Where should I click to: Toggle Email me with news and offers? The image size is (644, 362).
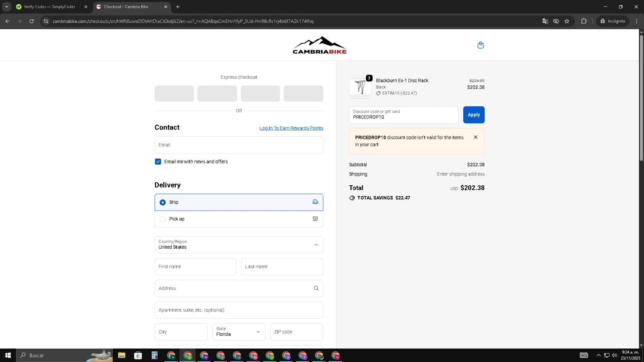click(158, 162)
